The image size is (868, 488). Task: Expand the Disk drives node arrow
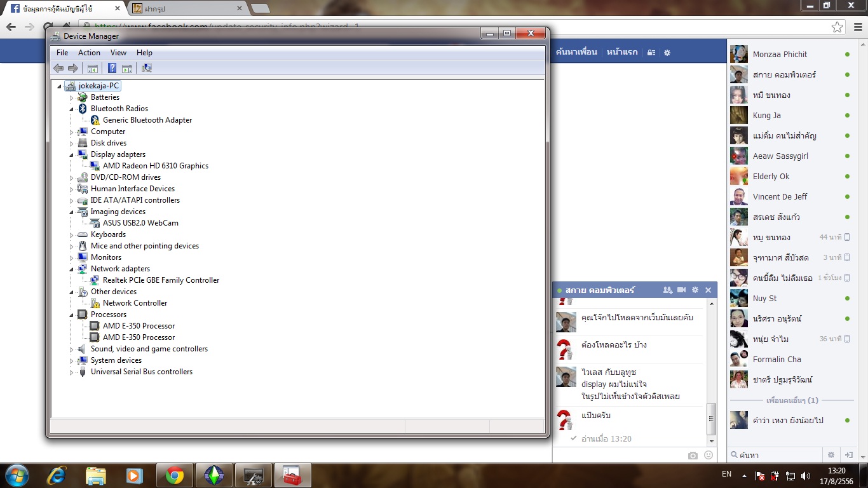click(x=72, y=144)
